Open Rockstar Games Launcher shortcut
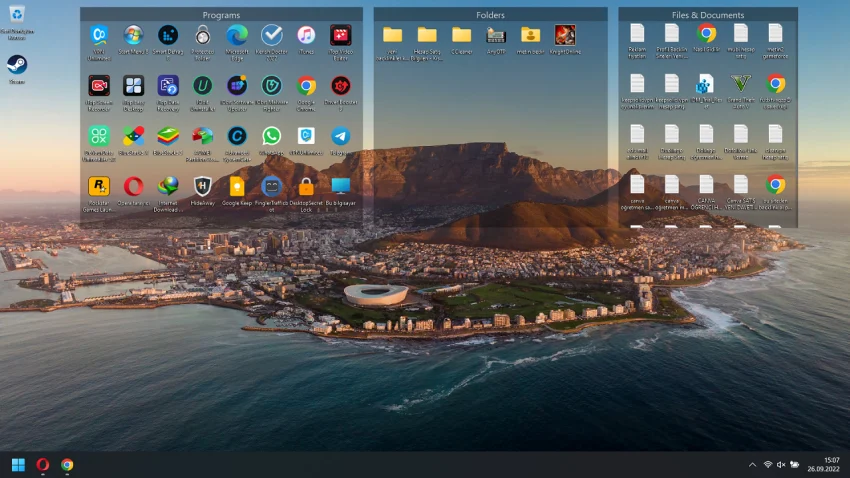The image size is (850, 478). [98, 186]
